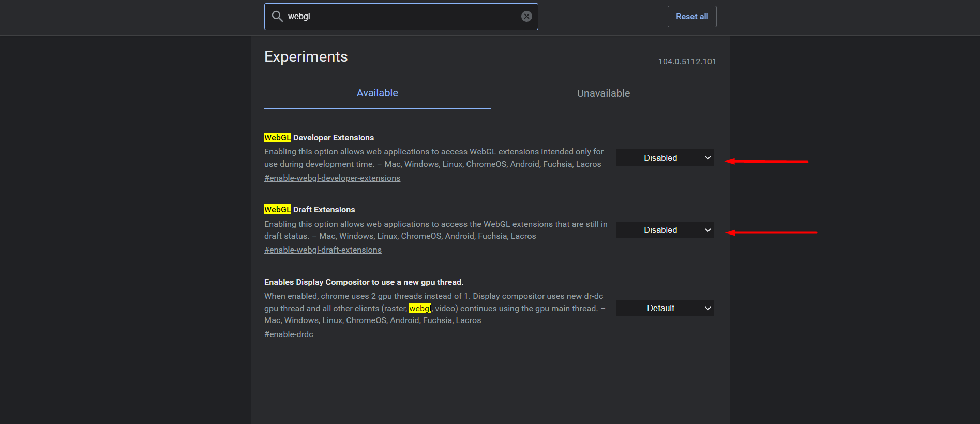The height and width of the screenshot is (424, 980).
Task: Select the WebGL Draft Extensions title
Action: click(309, 209)
